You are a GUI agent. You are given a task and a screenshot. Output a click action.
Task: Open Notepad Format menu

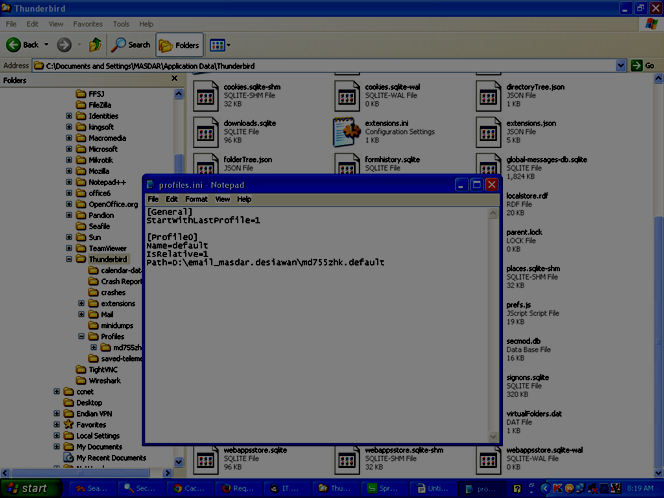[x=196, y=199]
